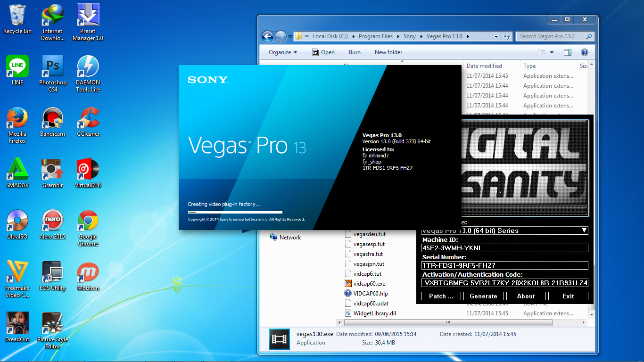
Task: Open Photoshop CS4 desktop shortcut
Action: coord(52,74)
